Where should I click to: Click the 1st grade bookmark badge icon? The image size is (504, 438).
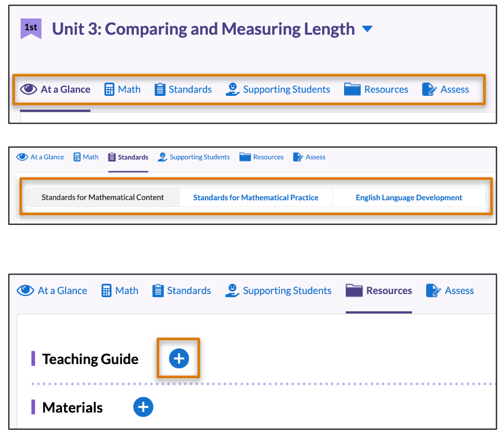click(x=31, y=28)
